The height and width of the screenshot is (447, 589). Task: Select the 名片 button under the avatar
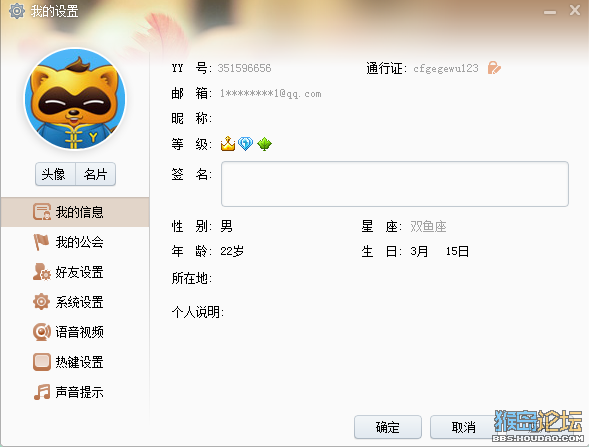95,174
